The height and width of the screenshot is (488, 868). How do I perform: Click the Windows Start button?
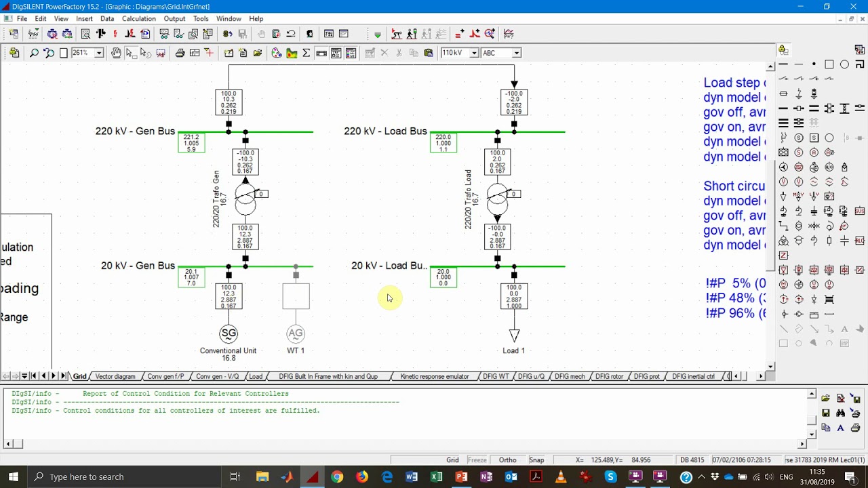[x=14, y=476]
